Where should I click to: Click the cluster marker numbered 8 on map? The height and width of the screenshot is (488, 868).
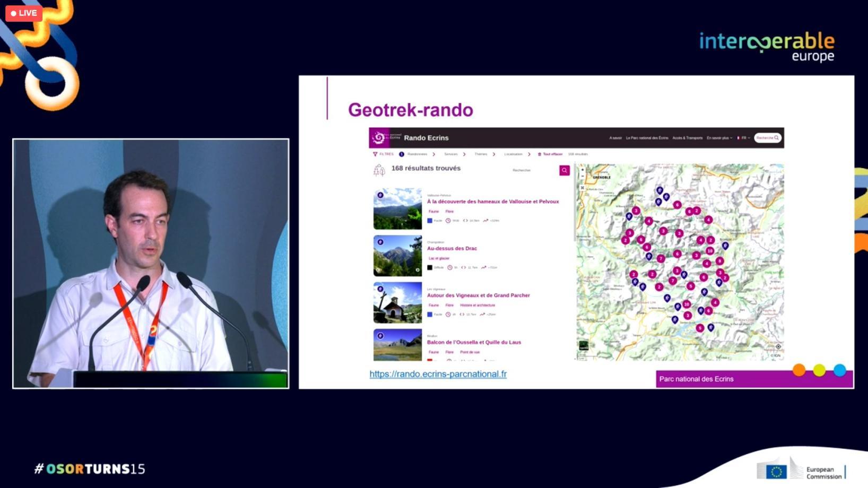click(719, 261)
